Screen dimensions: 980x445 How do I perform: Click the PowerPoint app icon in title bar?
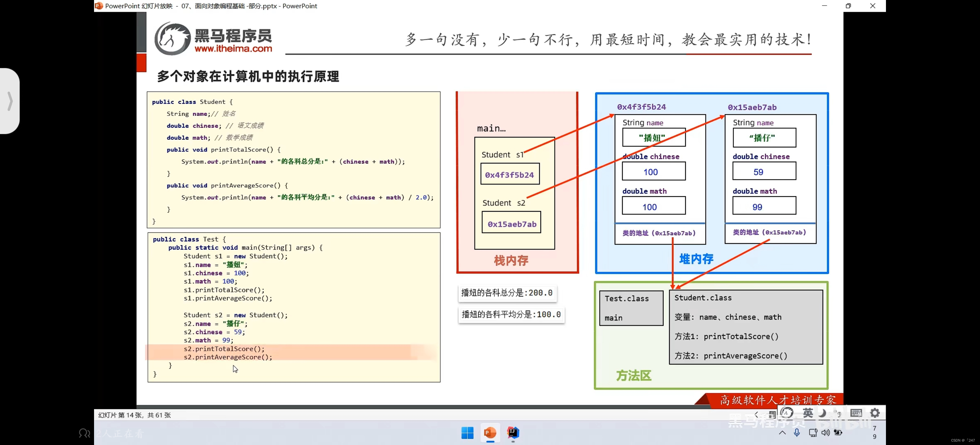(99, 6)
